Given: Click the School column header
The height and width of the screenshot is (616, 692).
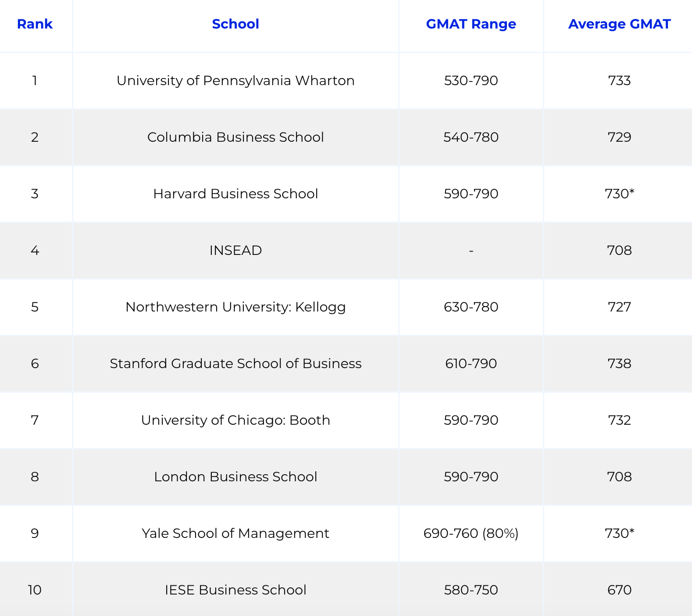Looking at the screenshot, I should point(235,24).
